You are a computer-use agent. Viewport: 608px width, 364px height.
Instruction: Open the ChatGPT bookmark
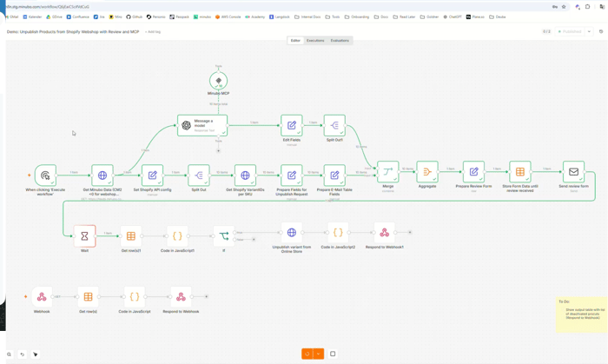click(453, 17)
